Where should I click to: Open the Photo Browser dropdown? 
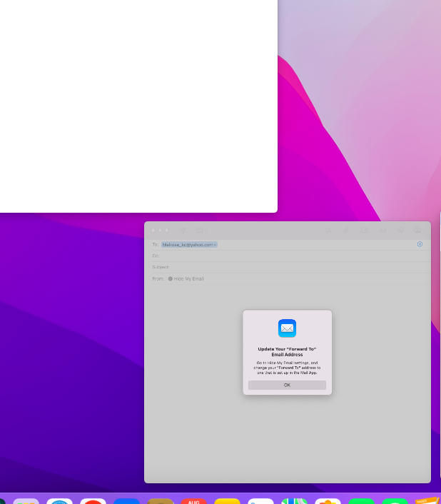(420, 230)
